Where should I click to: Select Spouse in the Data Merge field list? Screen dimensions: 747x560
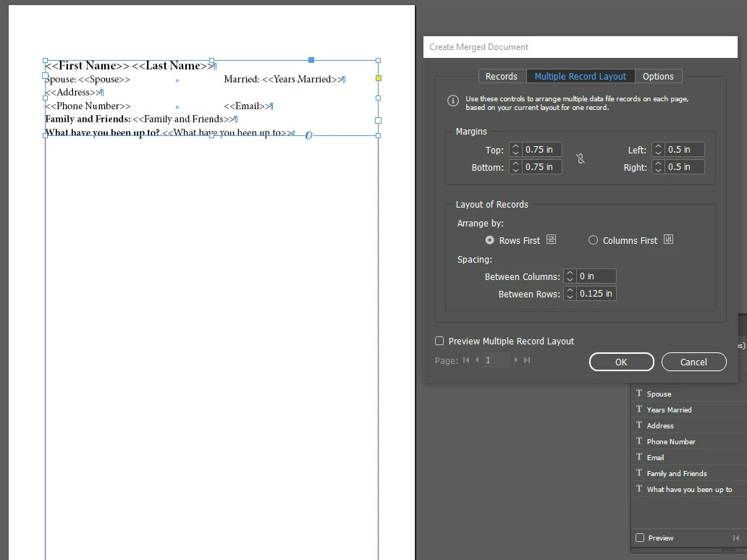point(689,394)
